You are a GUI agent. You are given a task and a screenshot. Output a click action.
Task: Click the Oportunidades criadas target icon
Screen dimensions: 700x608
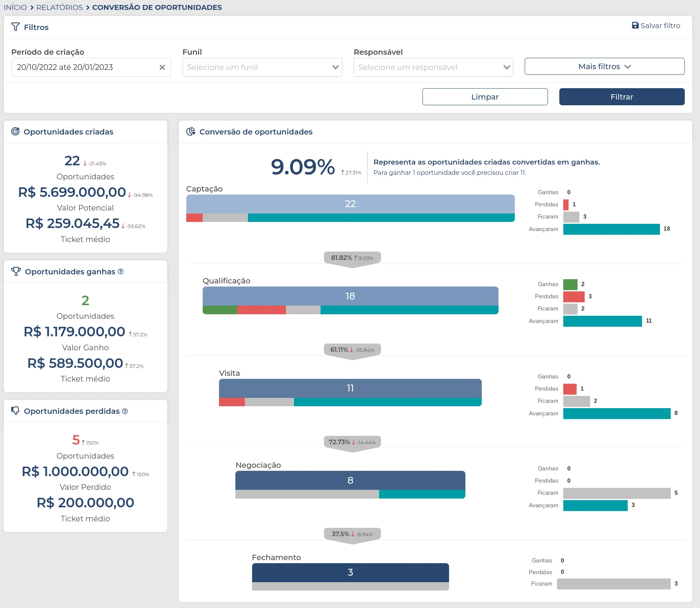(15, 131)
